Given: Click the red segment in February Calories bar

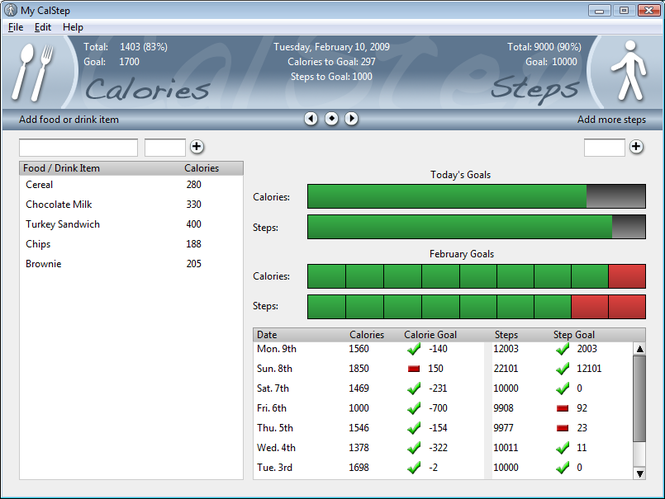Looking at the screenshot, I should [x=627, y=276].
